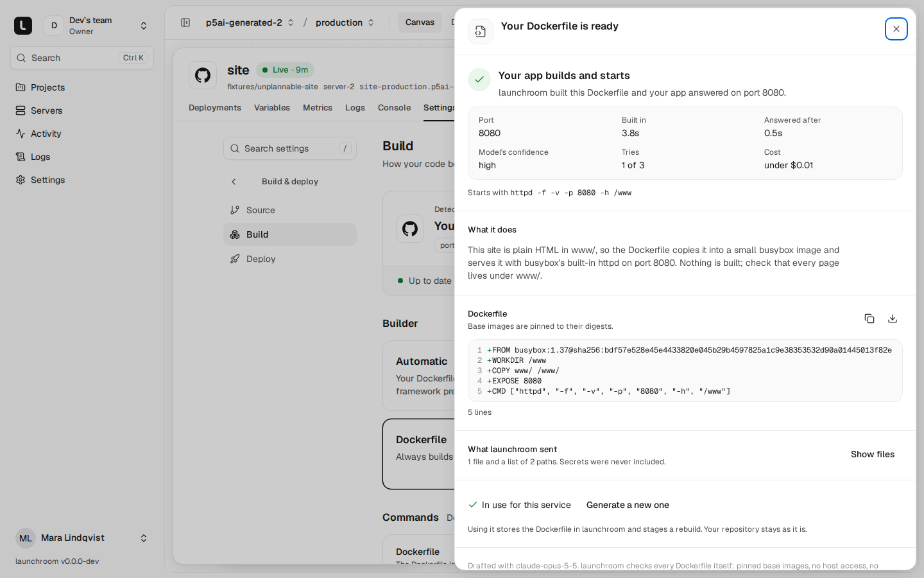Viewport: 924px width, 578px height.
Task: Close the Dockerfile ready panel
Action: [x=896, y=29]
